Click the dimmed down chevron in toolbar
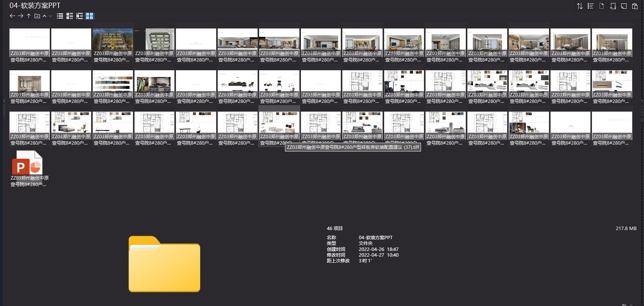644x306 pixels. tap(51, 16)
